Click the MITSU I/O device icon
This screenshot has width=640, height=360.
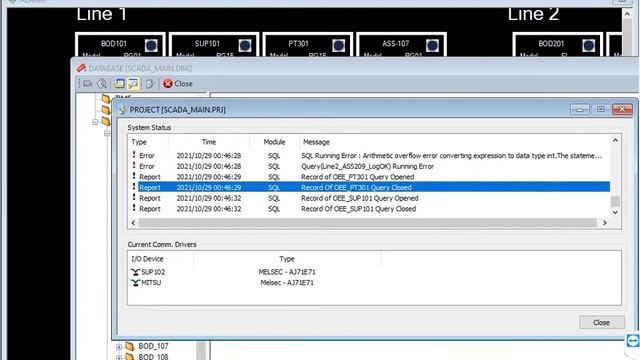pos(135,282)
